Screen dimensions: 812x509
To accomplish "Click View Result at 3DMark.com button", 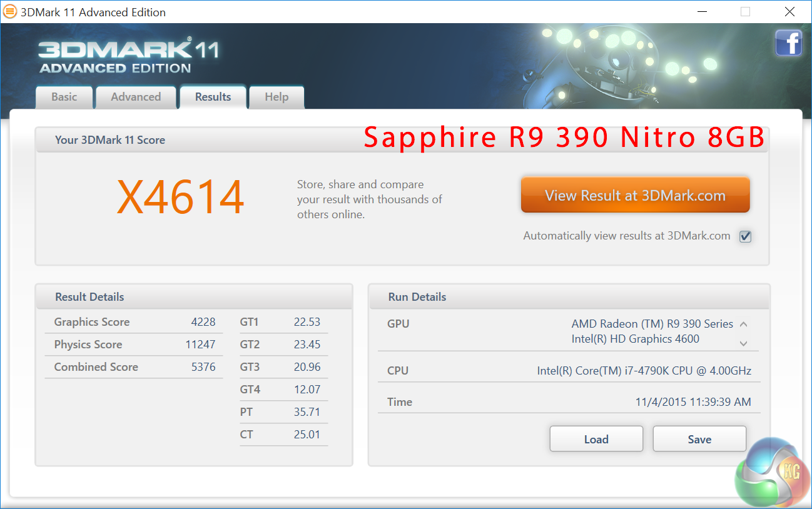I will [x=635, y=195].
